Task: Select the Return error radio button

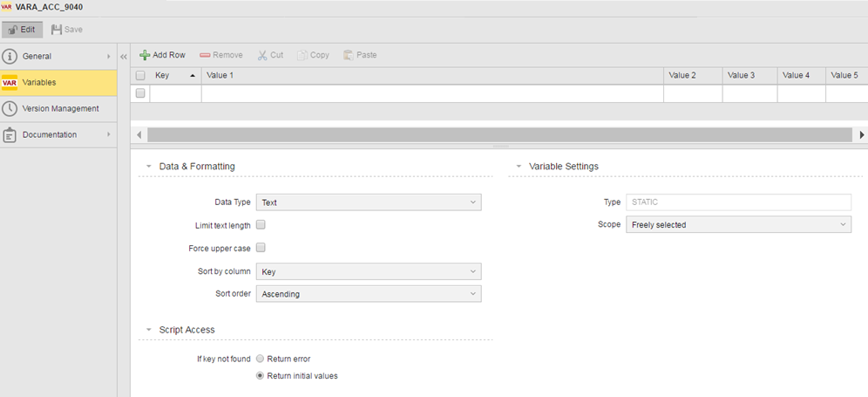Action: [x=261, y=359]
